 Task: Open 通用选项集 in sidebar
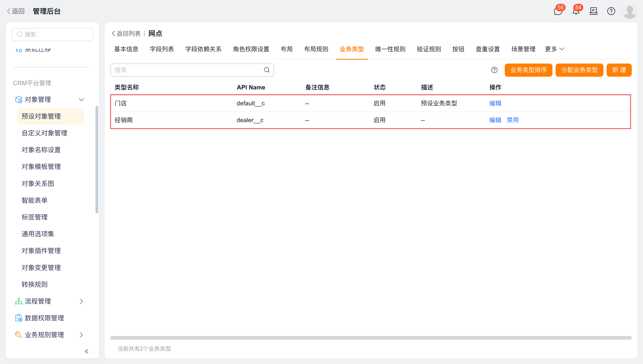coord(38,234)
